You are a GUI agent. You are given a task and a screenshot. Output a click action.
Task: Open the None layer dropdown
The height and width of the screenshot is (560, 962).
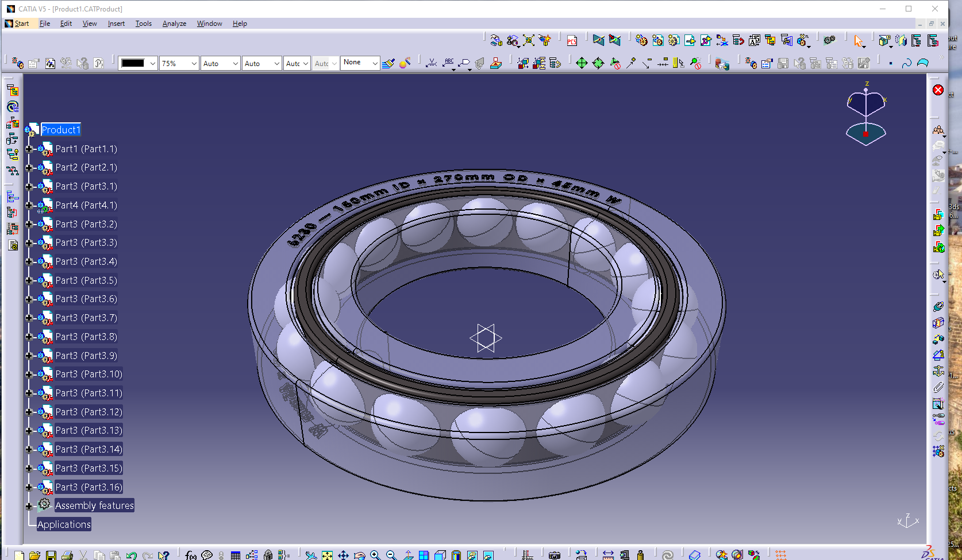pyautogui.click(x=375, y=63)
